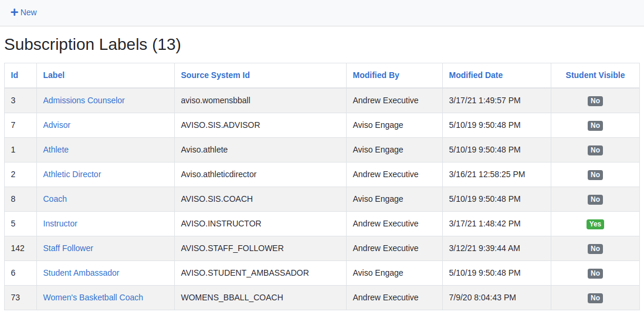The image size is (644, 315).
Task: Click the Subscription Labels (13) heading
Action: pos(93,45)
